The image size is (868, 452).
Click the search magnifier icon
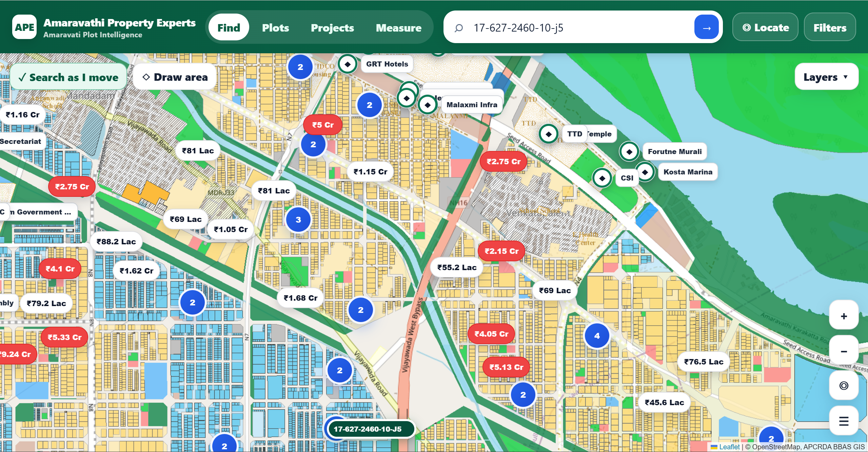[459, 28]
